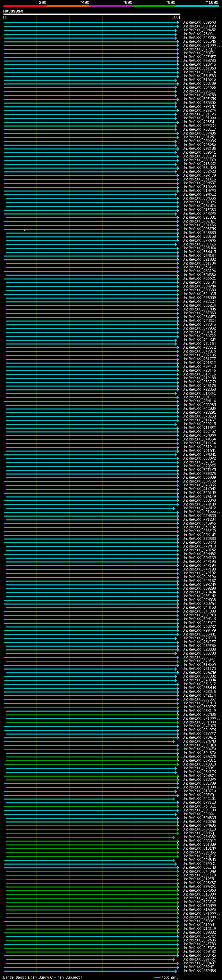This screenshot has width=222, height=980.
Task: Click the yellow large-gap marker triangle in alignments
Action: (25, 230)
